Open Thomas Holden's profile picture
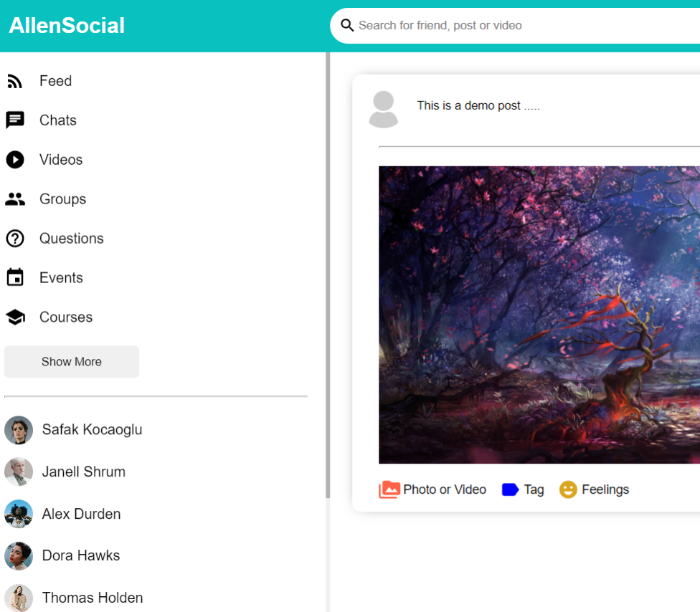 pos(19,598)
